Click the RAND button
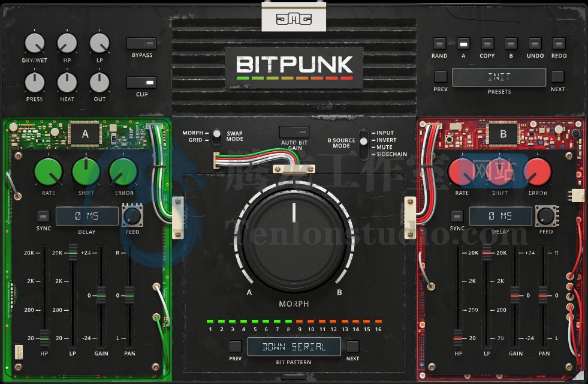The image size is (588, 384). pos(439,44)
